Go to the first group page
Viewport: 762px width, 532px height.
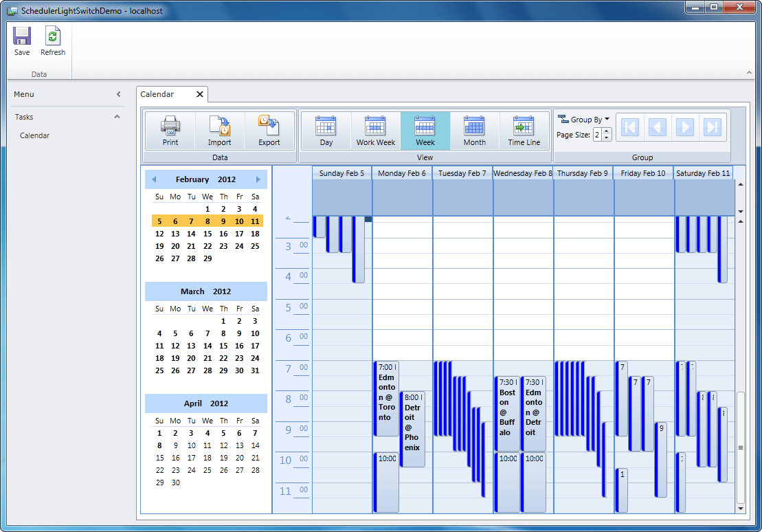coord(630,127)
